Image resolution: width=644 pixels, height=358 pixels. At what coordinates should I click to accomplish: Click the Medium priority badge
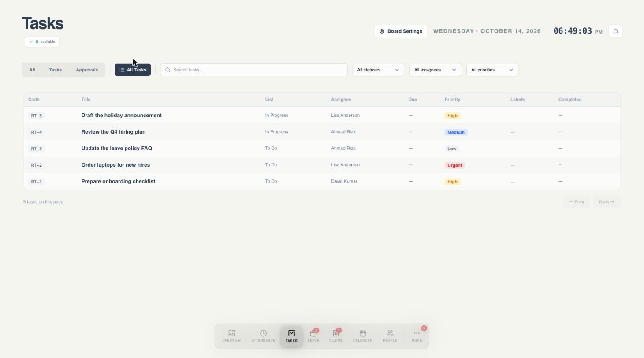[456, 132]
